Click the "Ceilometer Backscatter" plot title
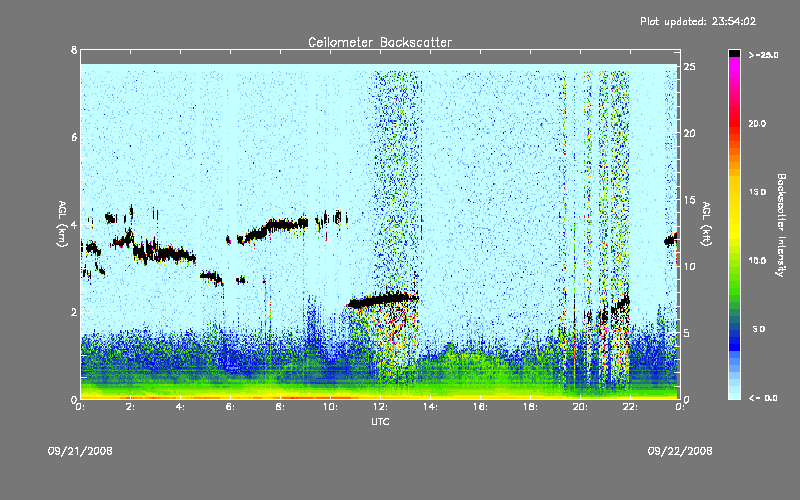 (x=380, y=42)
